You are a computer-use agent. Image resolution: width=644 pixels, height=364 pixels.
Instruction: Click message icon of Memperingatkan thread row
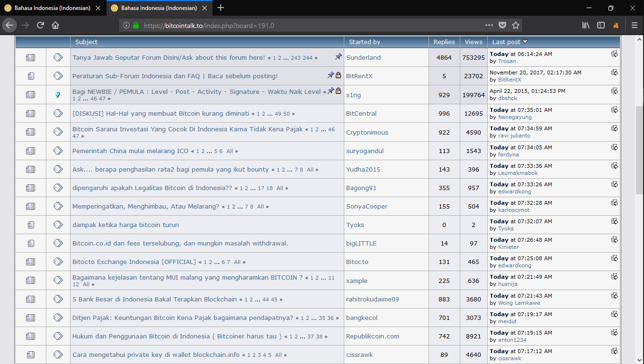(58, 206)
